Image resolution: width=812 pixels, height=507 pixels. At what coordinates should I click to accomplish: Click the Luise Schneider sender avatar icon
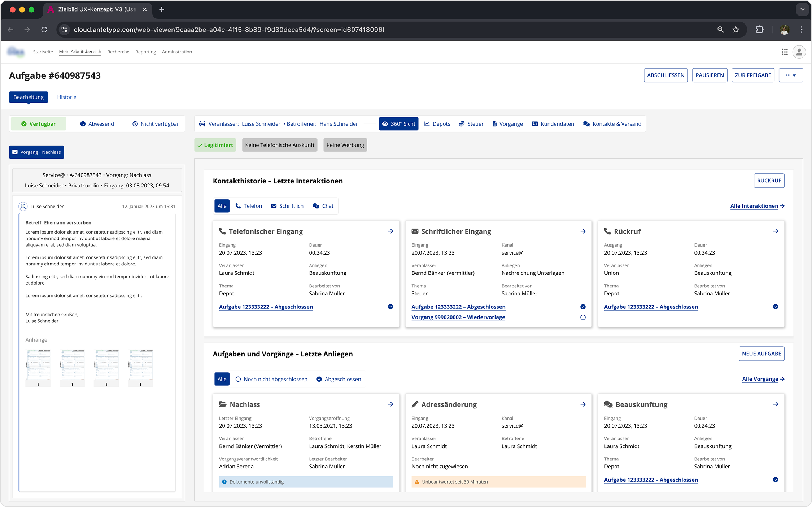23,206
